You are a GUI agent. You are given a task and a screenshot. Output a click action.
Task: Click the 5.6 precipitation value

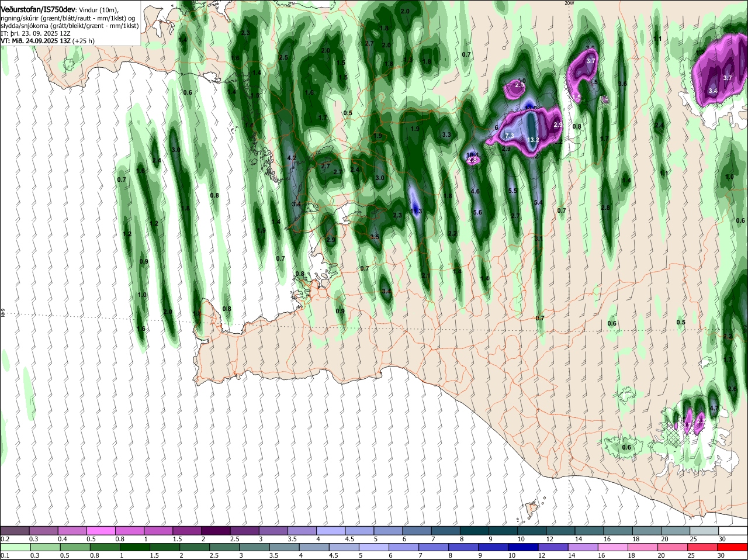pos(477,212)
